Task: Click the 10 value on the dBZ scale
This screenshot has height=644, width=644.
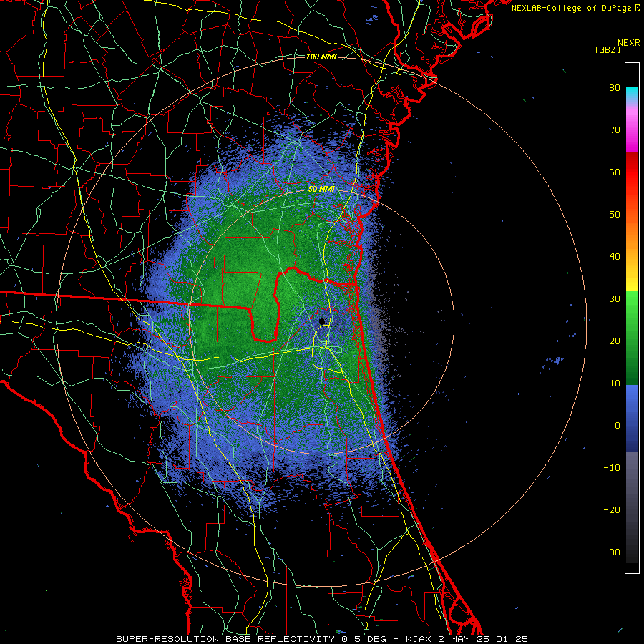Action: 615,384
